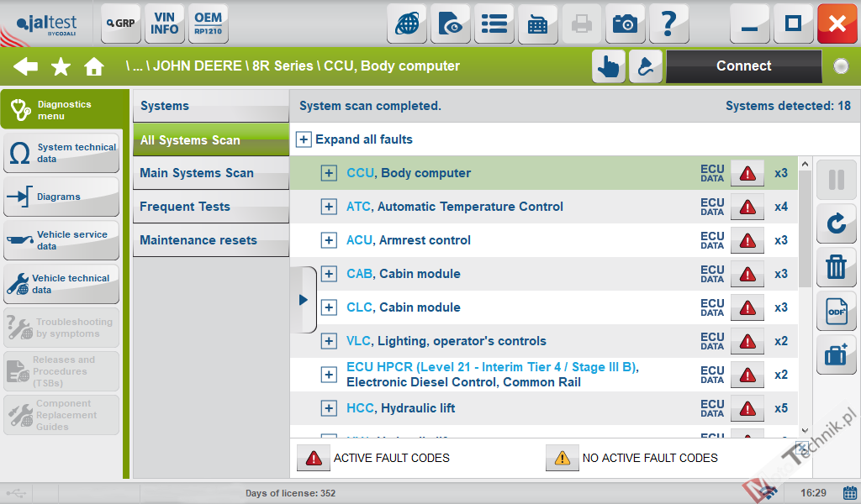Image resolution: width=861 pixels, height=504 pixels.
Task: Open VIN INFO
Action: [x=164, y=23]
